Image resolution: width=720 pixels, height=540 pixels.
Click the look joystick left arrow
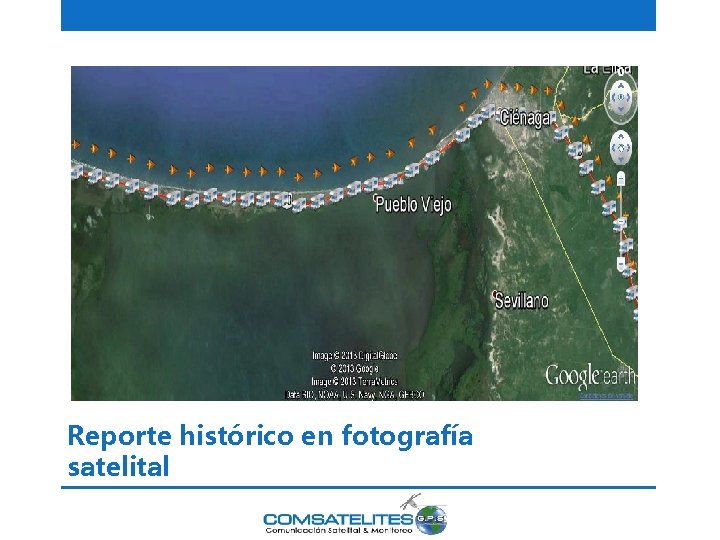(612, 97)
